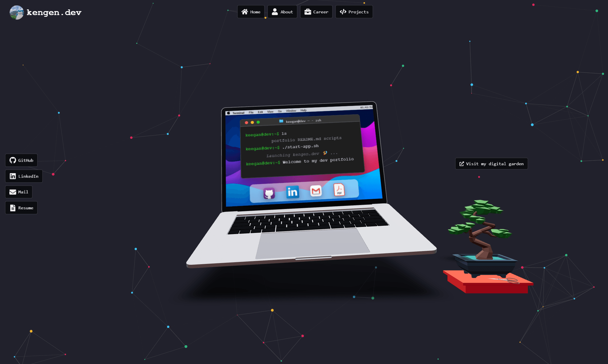Click the About navigation button
The image size is (608, 364).
[282, 12]
